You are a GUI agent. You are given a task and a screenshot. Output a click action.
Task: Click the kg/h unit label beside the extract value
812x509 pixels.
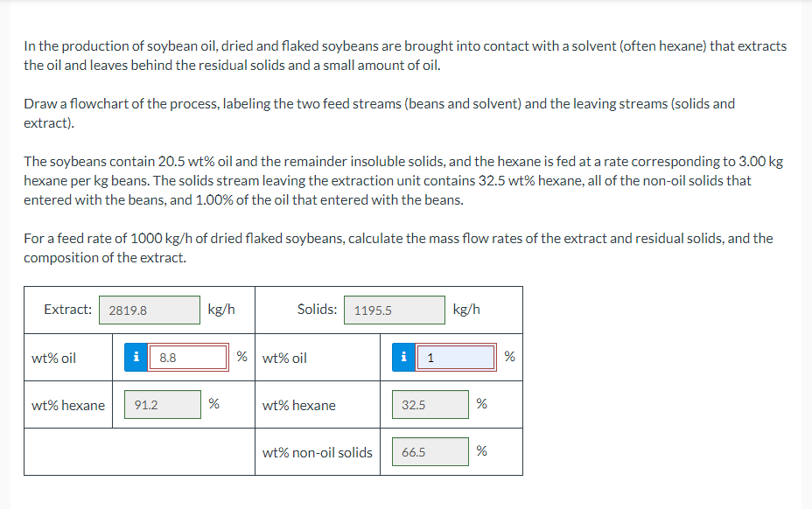[x=220, y=310]
